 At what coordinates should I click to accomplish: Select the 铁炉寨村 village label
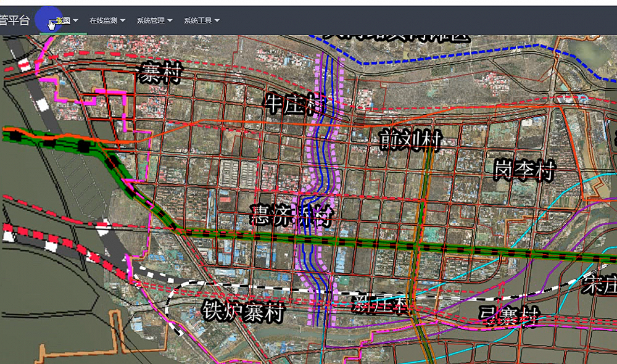tap(242, 312)
